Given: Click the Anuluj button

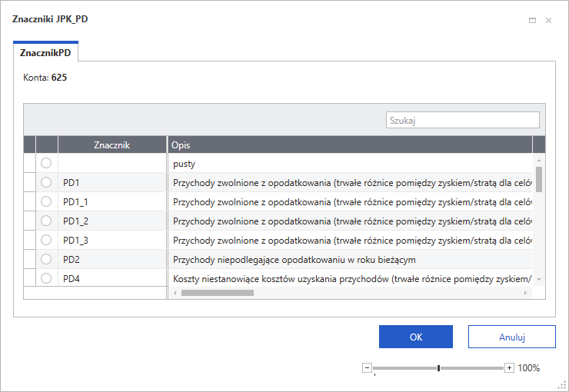Looking at the screenshot, I should 511,337.
